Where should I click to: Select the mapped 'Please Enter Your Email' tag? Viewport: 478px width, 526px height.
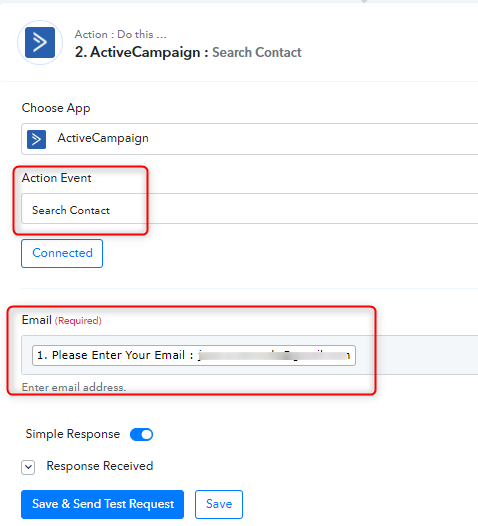pyautogui.click(x=194, y=355)
